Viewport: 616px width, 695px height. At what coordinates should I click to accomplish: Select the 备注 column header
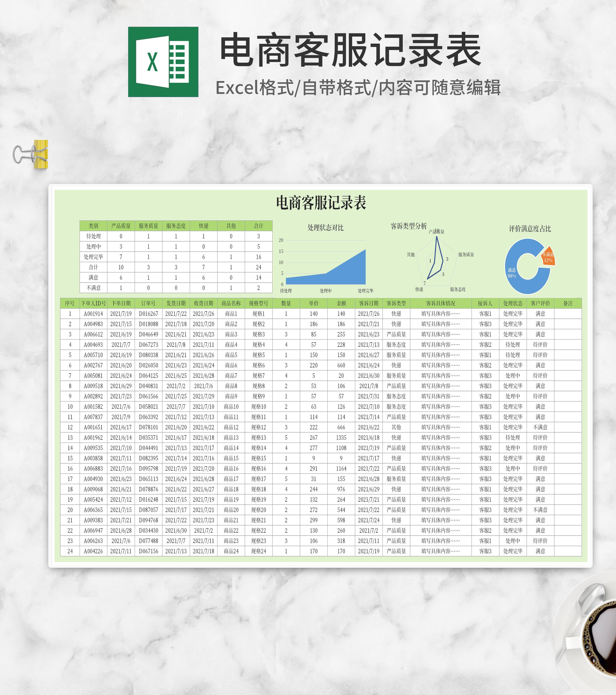pos(568,303)
